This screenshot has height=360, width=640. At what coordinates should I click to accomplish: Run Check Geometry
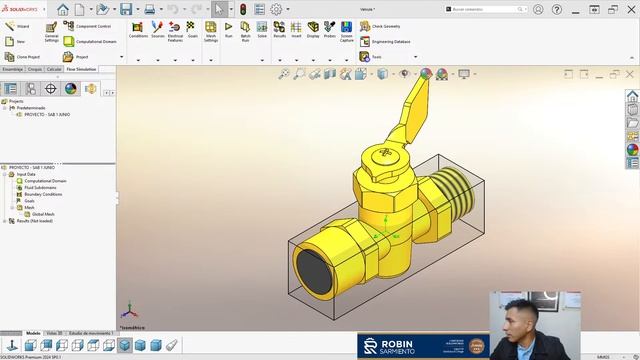click(x=380, y=27)
